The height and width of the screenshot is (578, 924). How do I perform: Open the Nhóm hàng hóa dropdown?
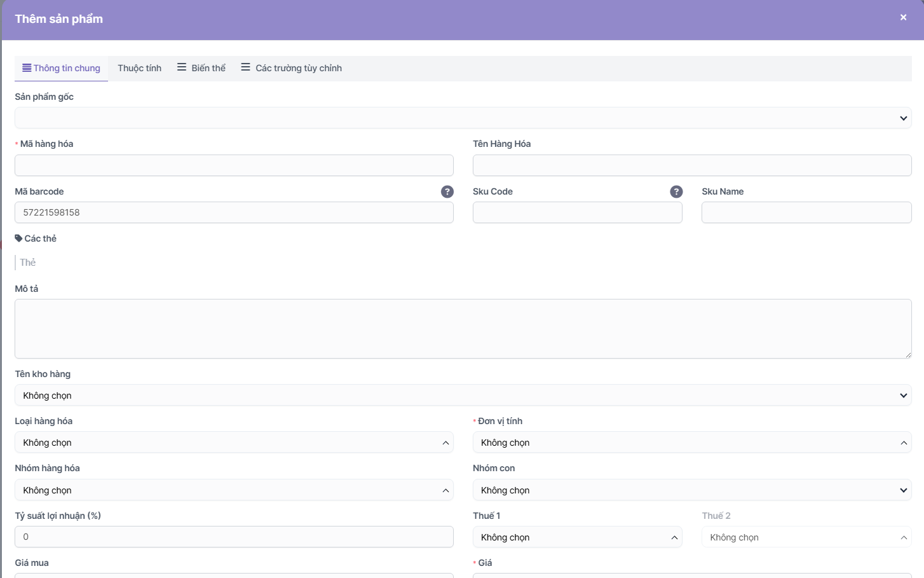coord(234,490)
